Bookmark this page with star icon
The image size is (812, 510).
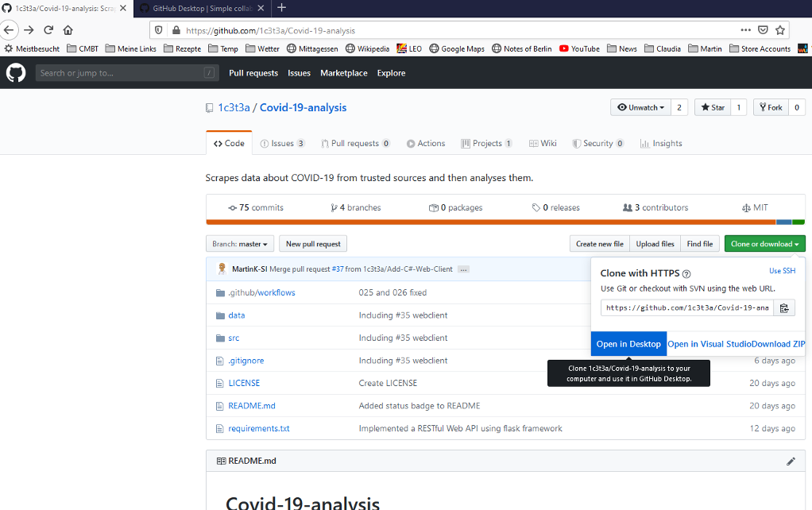(x=780, y=30)
